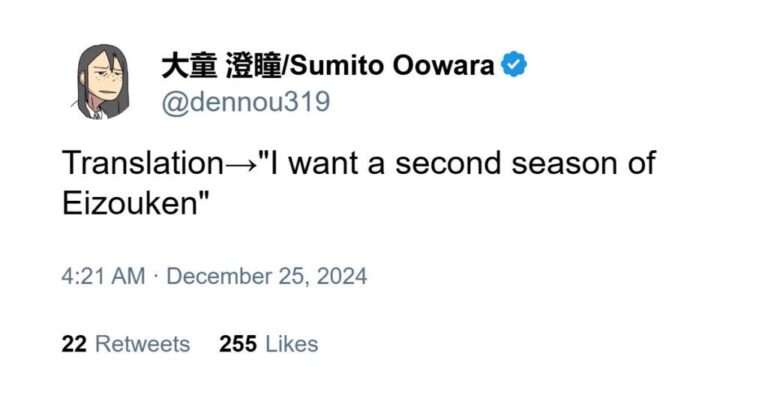Click the right arrow symbol in tweet
The image size is (768, 401).
point(240,165)
